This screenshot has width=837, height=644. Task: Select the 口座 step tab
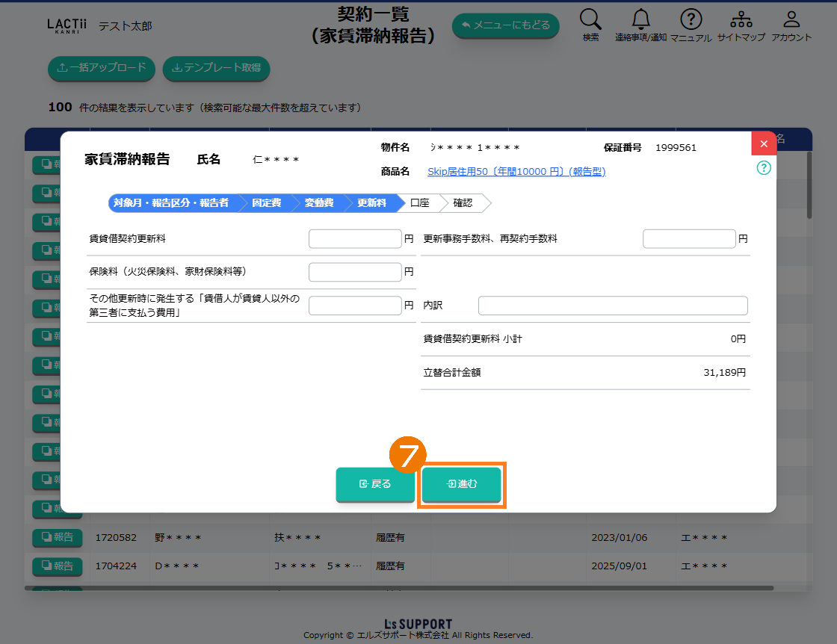tap(419, 202)
